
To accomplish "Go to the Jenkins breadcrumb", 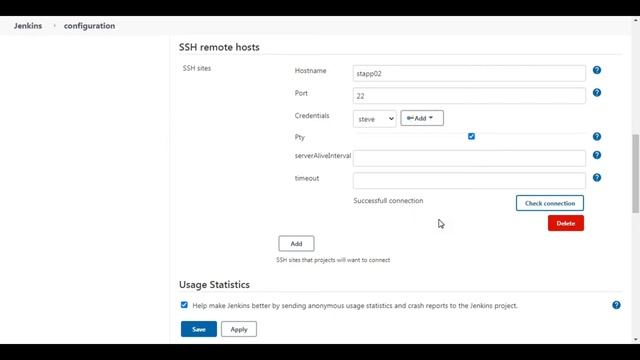I will point(28,26).
